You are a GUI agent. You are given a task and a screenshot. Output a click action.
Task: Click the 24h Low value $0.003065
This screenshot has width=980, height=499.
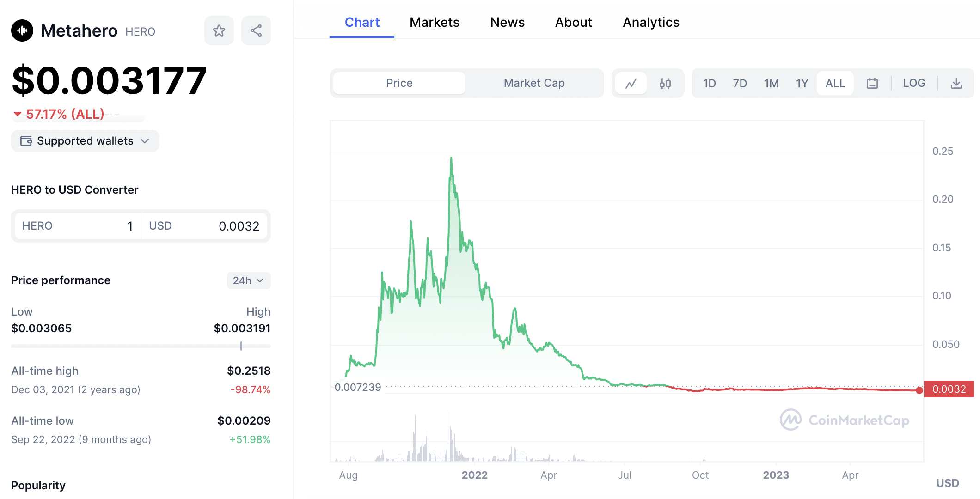point(42,328)
